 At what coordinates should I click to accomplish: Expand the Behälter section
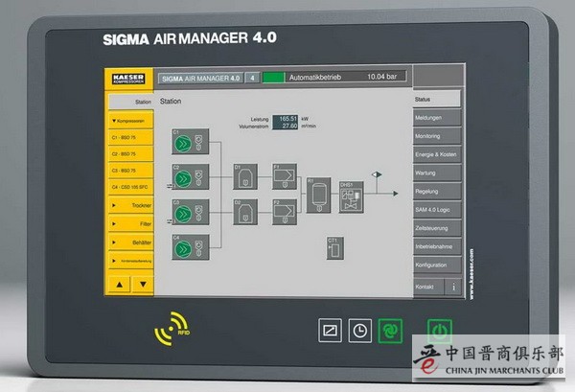coord(129,242)
